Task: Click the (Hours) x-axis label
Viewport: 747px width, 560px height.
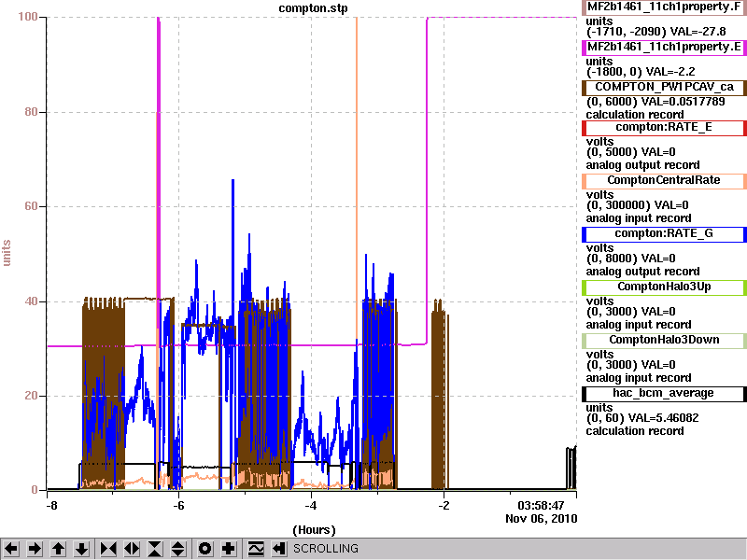Action: point(314,530)
